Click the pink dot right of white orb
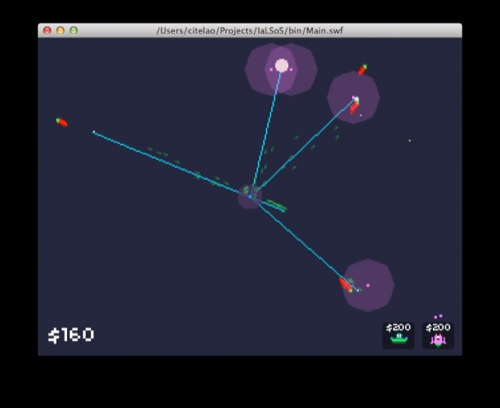This screenshot has width=500, height=408. 291,70
